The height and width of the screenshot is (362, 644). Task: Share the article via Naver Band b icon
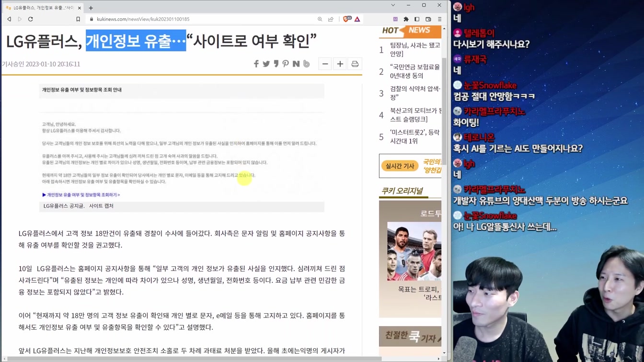[x=307, y=64]
